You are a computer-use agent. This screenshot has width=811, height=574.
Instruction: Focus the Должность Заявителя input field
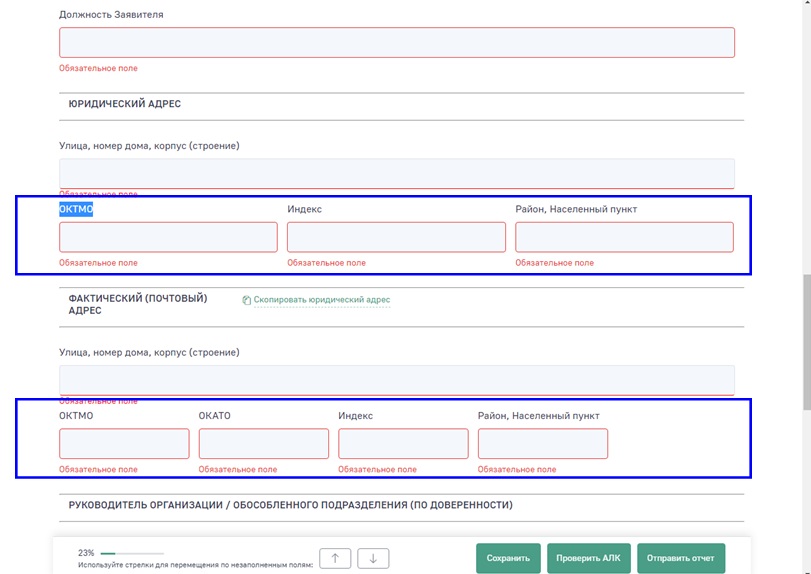pyautogui.click(x=396, y=42)
